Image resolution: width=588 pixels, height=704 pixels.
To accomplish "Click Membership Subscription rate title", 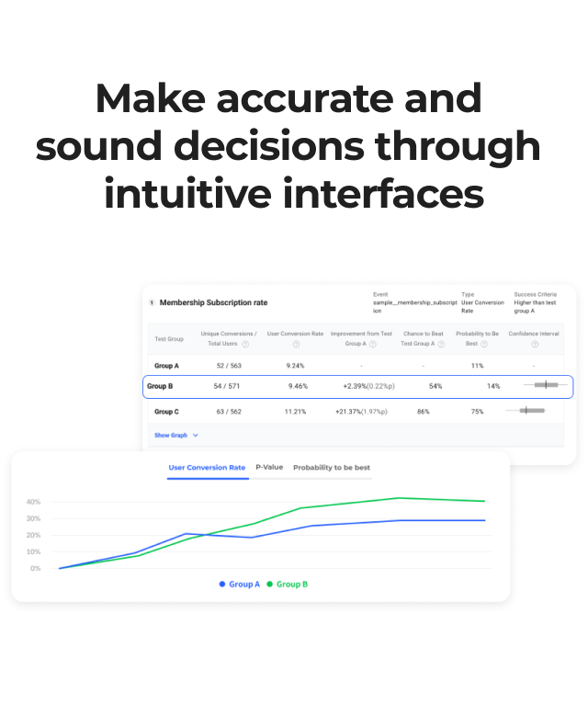I will pos(213,302).
